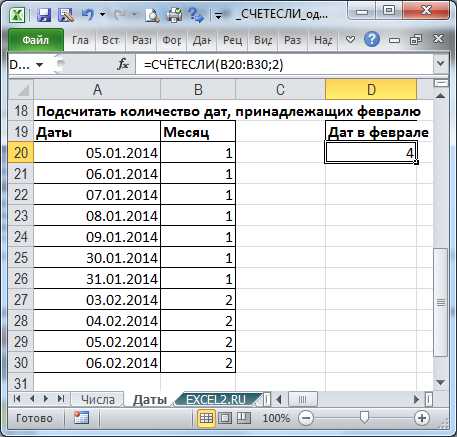The width and height of the screenshot is (457, 437).
Task: Select the cell with date 03.02.2014
Action: [97, 300]
